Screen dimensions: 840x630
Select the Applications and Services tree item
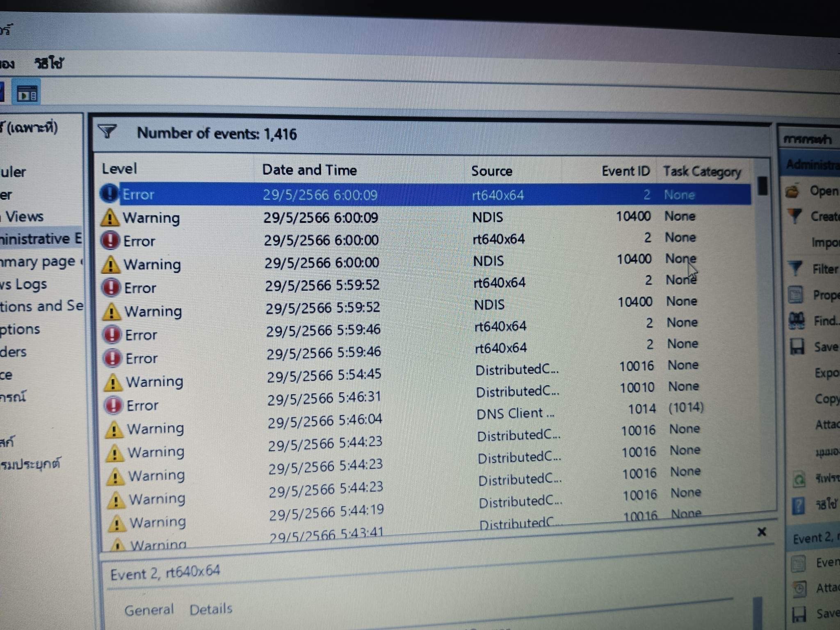[41, 306]
